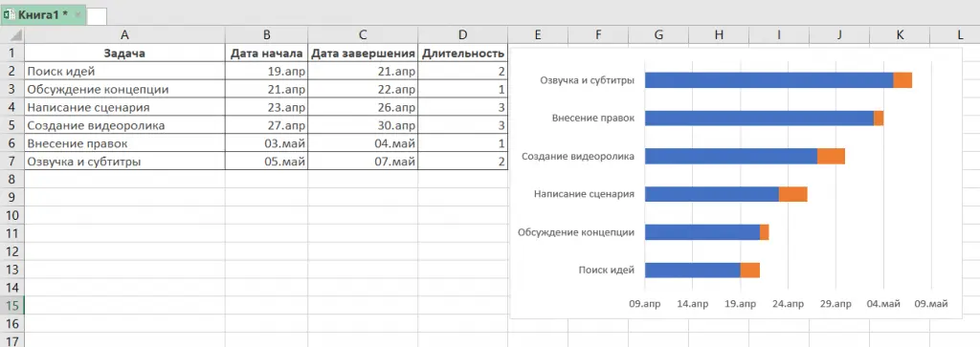Select cell with Поиск идей text

[124, 71]
